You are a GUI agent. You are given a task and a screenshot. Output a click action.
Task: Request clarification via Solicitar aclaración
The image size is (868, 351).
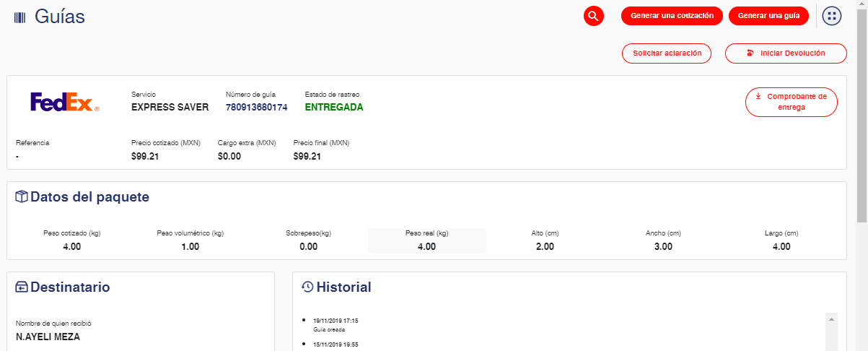click(667, 53)
